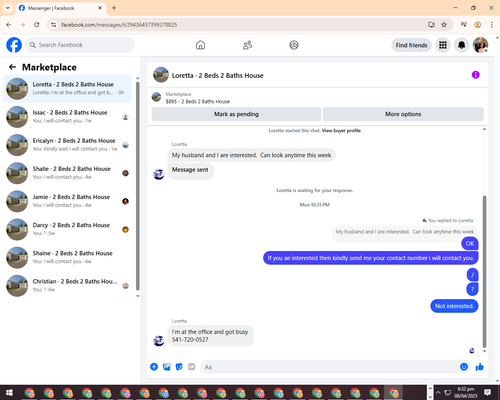Open the Christian - 2 Beds 2 Baths House conversation
The image size is (500, 400).
[x=67, y=286]
